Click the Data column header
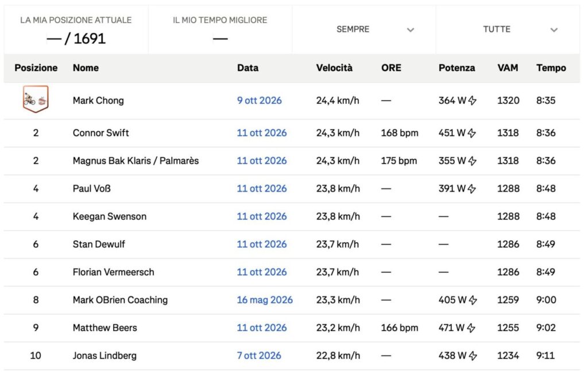This screenshot has width=588, height=374. point(247,68)
